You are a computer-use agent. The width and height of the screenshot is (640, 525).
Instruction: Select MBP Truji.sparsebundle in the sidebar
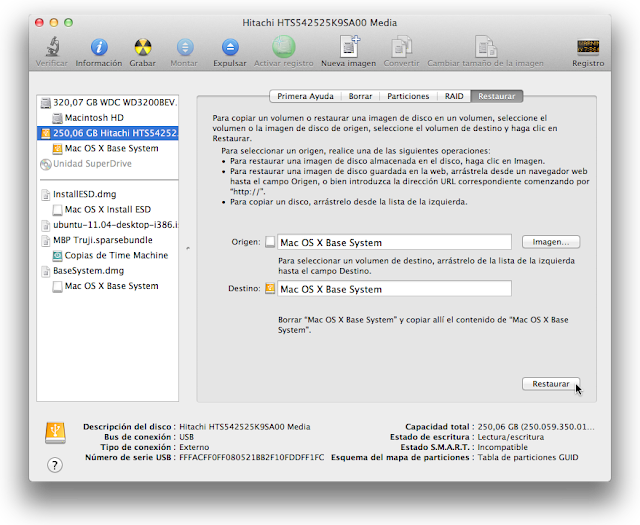[108, 240]
